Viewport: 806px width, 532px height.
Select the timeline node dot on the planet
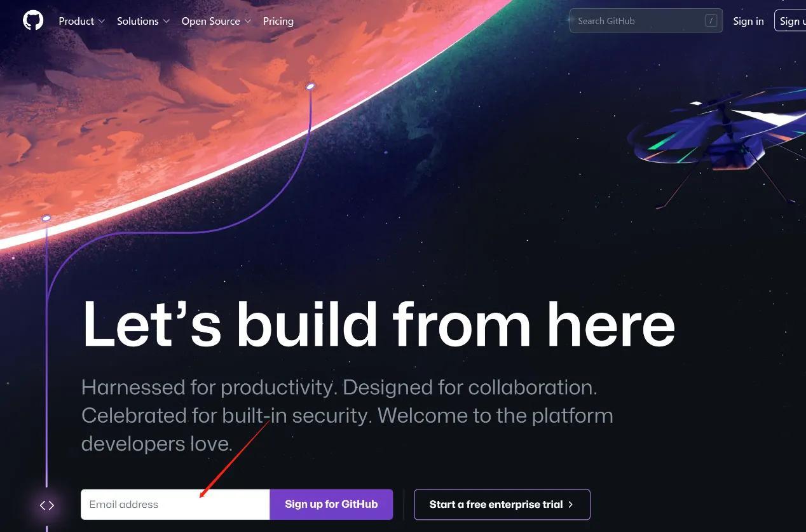(x=310, y=86)
